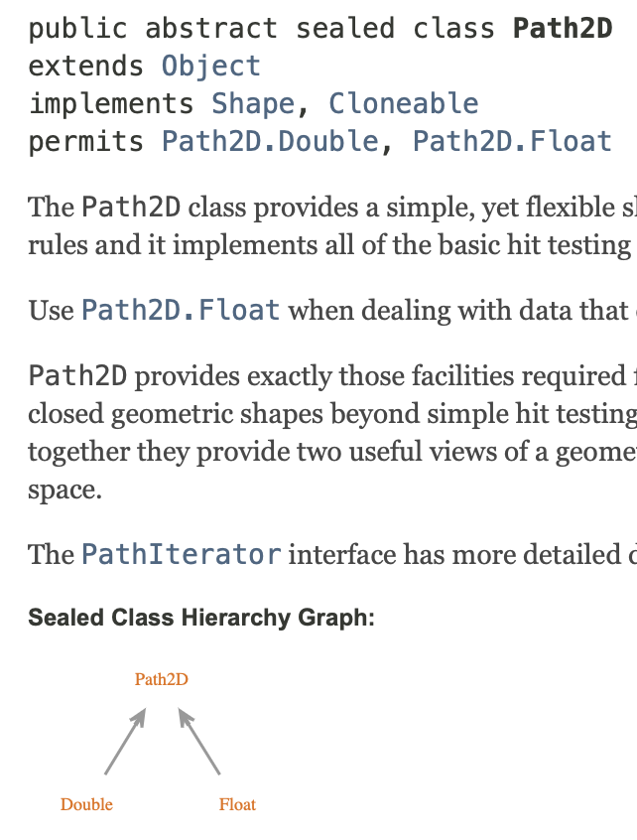The width and height of the screenshot is (637, 840).
Task: Click the 'permits' keyword in declaration
Action: (x=86, y=142)
